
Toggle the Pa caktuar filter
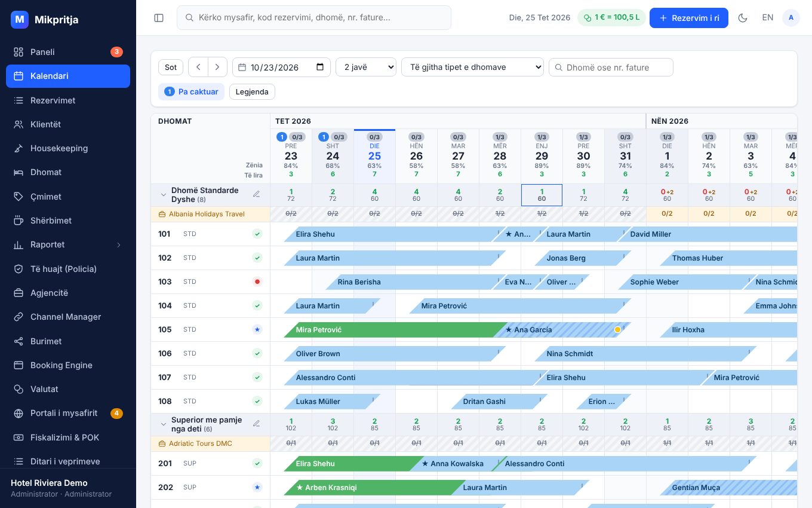(x=191, y=91)
